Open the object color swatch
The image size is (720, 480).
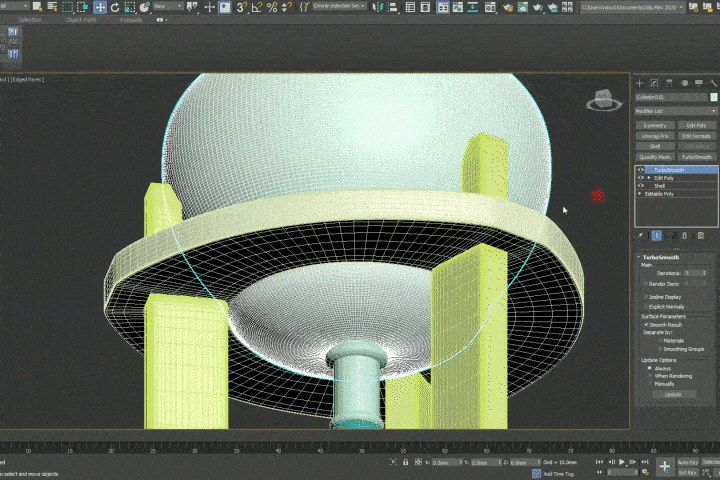[714, 97]
